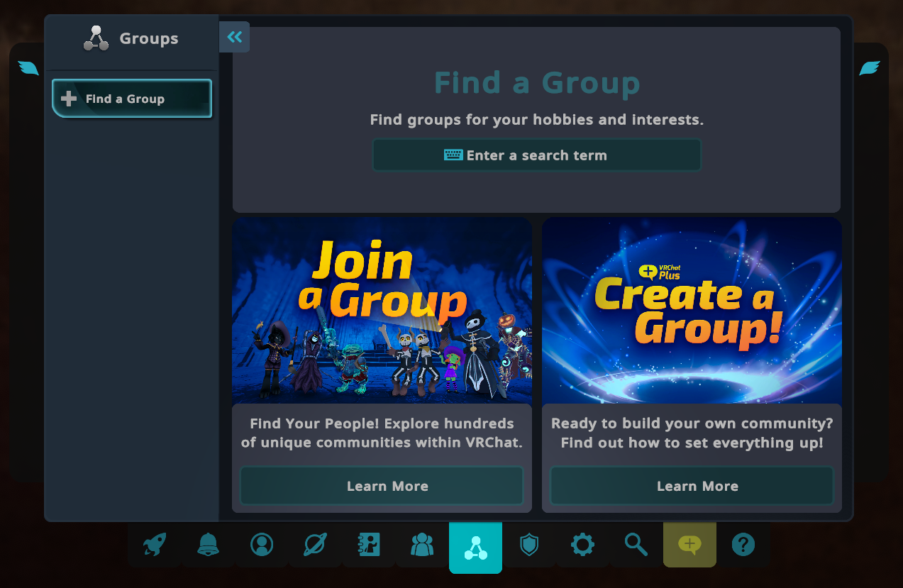Click the keyboard icon in search field
Viewport: 903px width, 588px height.
(x=454, y=155)
